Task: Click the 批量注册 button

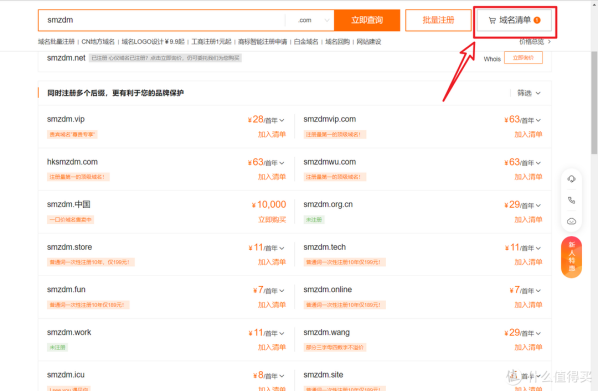Action: click(x=438, y=20)
